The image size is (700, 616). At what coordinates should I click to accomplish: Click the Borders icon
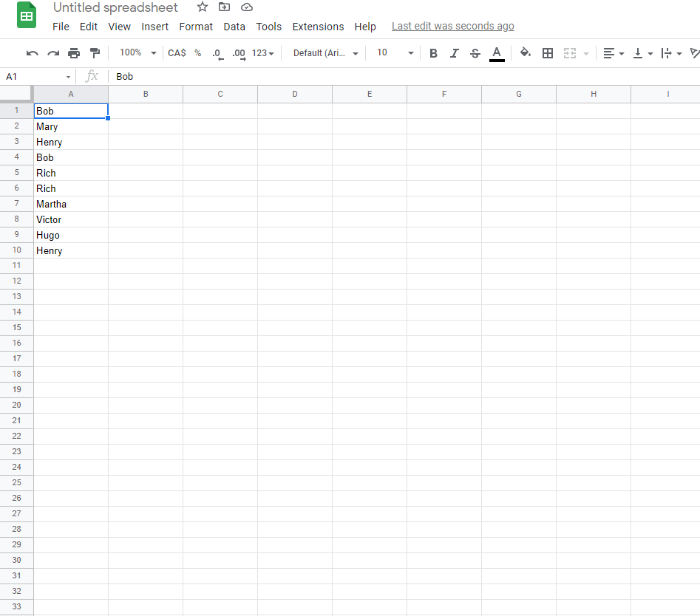click(548, 52)
